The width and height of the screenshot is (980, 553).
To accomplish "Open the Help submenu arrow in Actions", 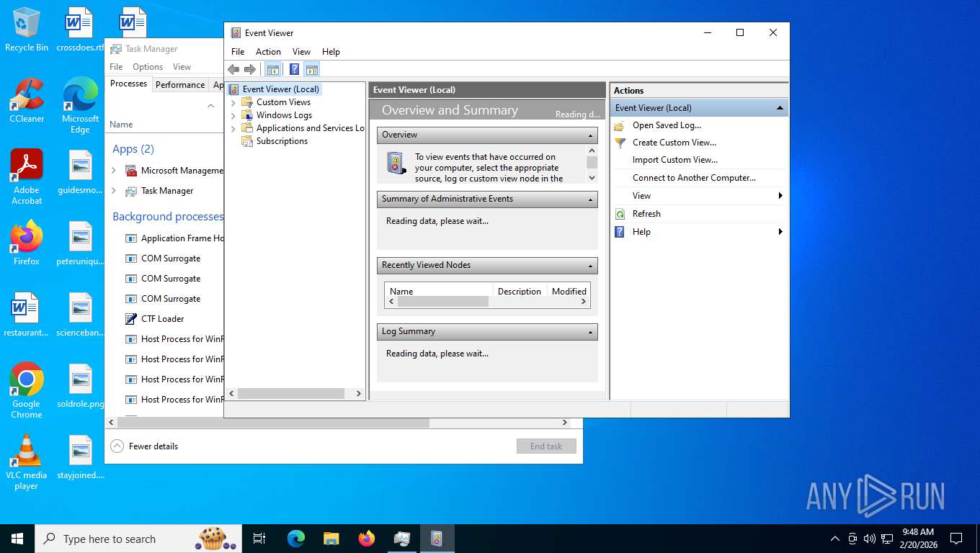I will tap(780, 232).
